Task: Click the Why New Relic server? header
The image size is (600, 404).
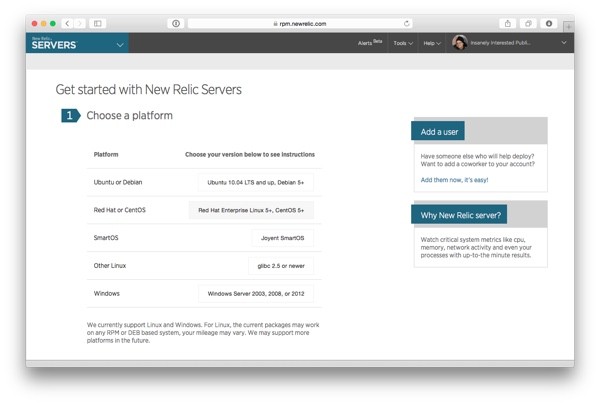Action: 459,215
